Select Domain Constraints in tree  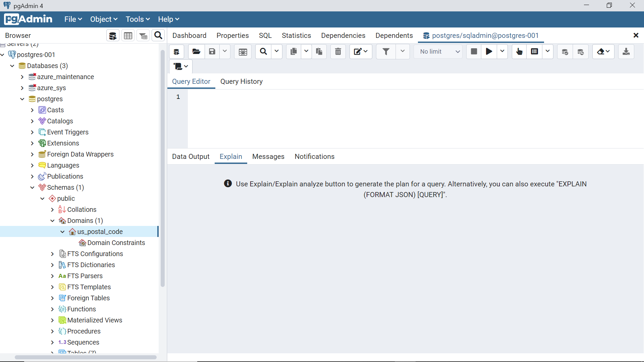click(x=116, y=243)
